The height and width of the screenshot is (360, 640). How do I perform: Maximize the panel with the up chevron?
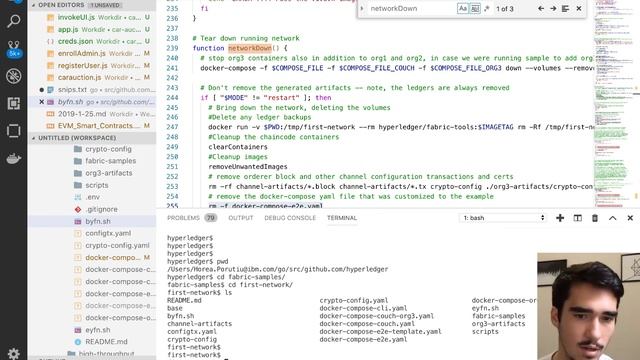[613, 218]
